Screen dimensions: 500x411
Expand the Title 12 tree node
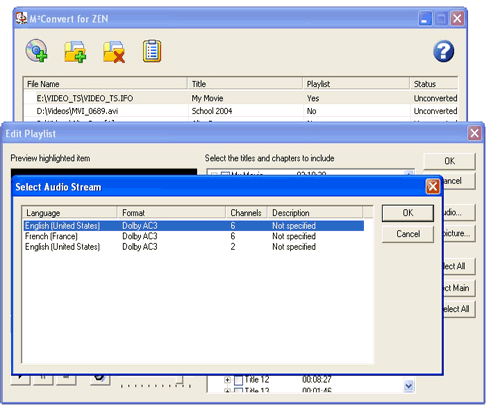tap(227, 380)
